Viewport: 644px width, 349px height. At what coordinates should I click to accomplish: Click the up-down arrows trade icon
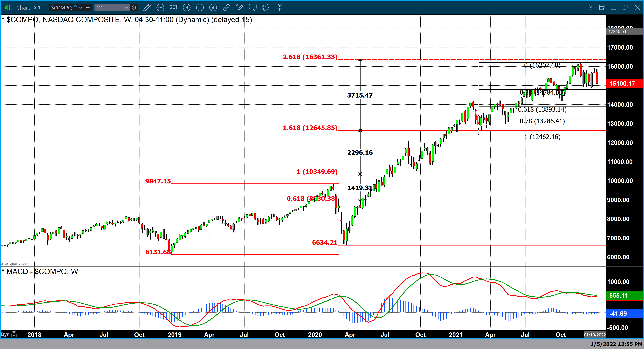point(226,8)
